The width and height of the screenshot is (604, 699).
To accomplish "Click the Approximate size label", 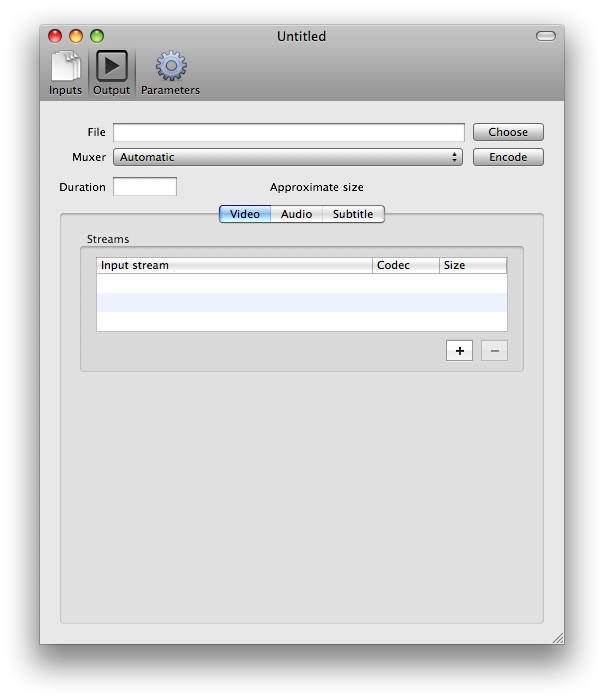I will [x=316, y=187].
